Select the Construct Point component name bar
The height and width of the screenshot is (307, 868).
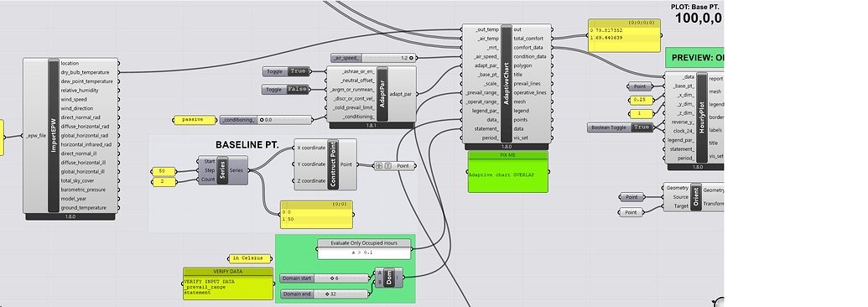point(333,164)
